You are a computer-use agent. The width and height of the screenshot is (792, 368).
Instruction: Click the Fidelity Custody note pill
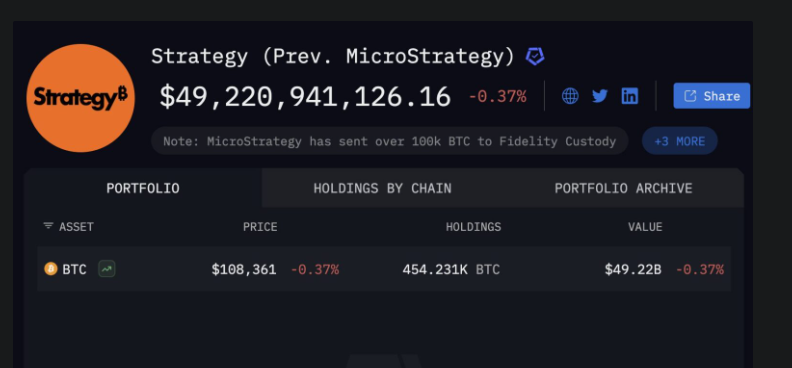(389, 141)
